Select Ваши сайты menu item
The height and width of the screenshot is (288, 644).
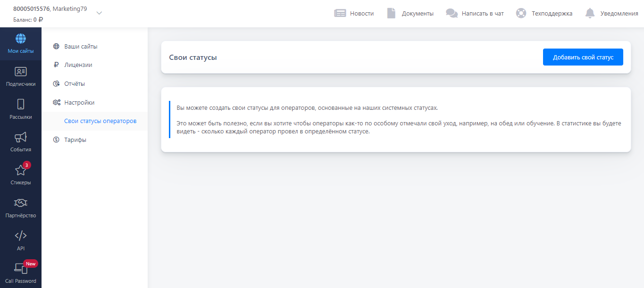[81, 46]
